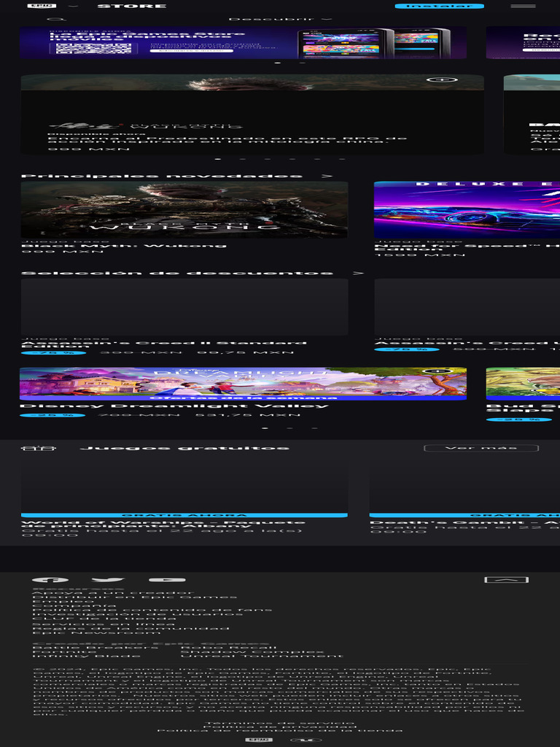
Task: Open Política de privacidad link
Action: tap(280, 727)
